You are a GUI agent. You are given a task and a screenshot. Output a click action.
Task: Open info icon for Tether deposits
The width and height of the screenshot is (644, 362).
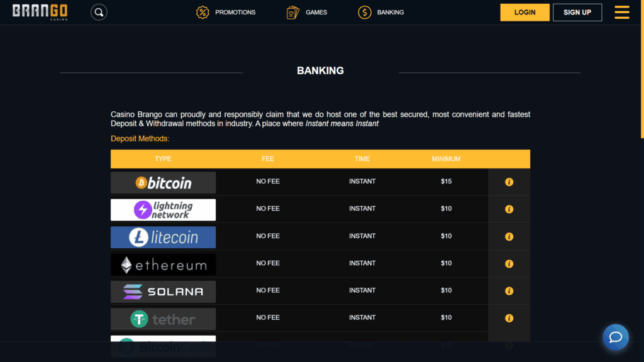[x=509, y=318]
